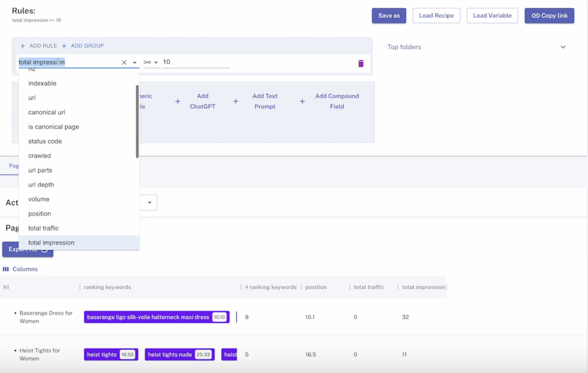Click the plus icon before ADD GROUP

(64, 46)
